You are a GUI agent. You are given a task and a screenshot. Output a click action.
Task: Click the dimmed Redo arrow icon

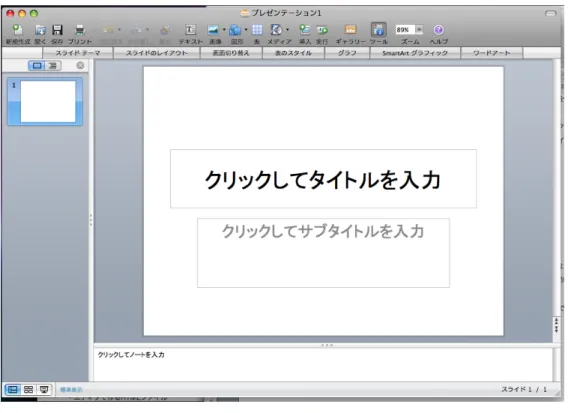136,30
